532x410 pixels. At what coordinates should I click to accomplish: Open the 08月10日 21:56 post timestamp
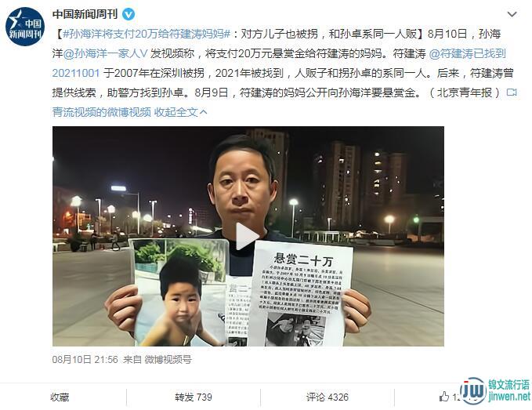[85, 359]
